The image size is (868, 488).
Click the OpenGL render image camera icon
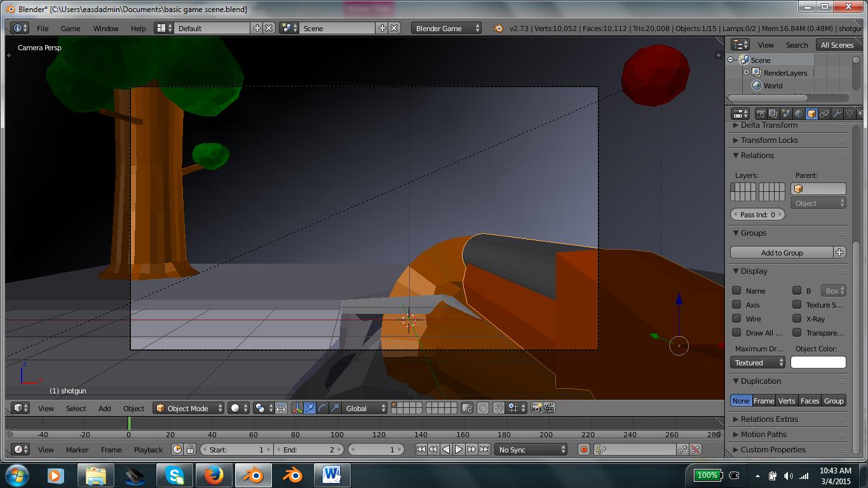(536, 408)
